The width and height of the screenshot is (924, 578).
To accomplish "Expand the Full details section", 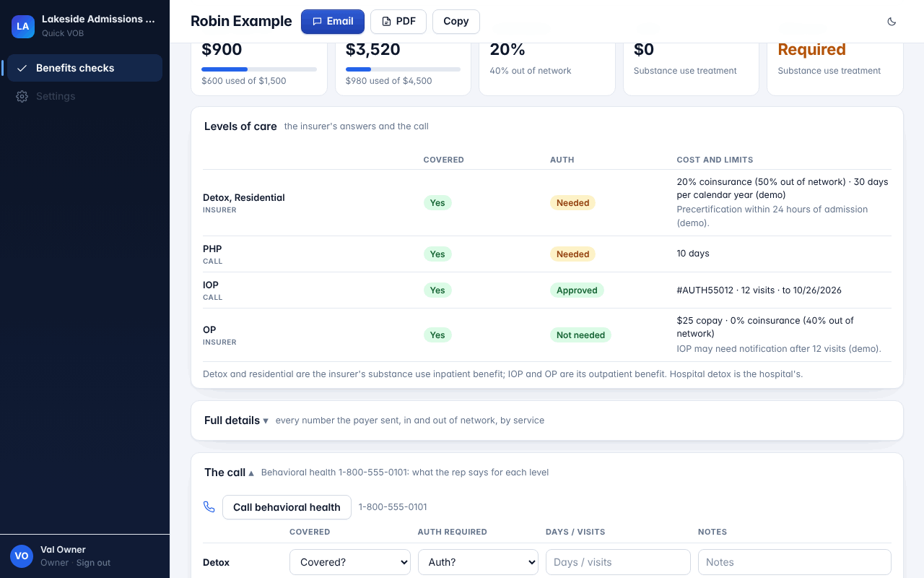I will (x=236, y=420).
